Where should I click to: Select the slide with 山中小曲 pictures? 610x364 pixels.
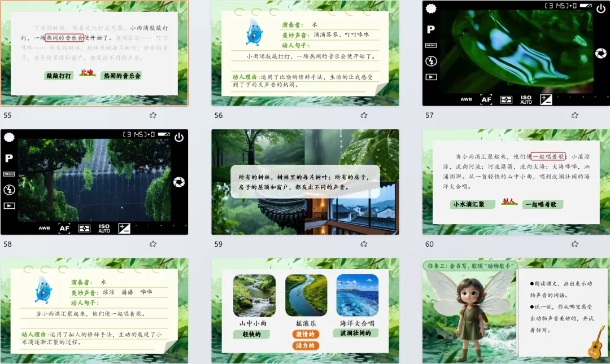tap(305, 311)
